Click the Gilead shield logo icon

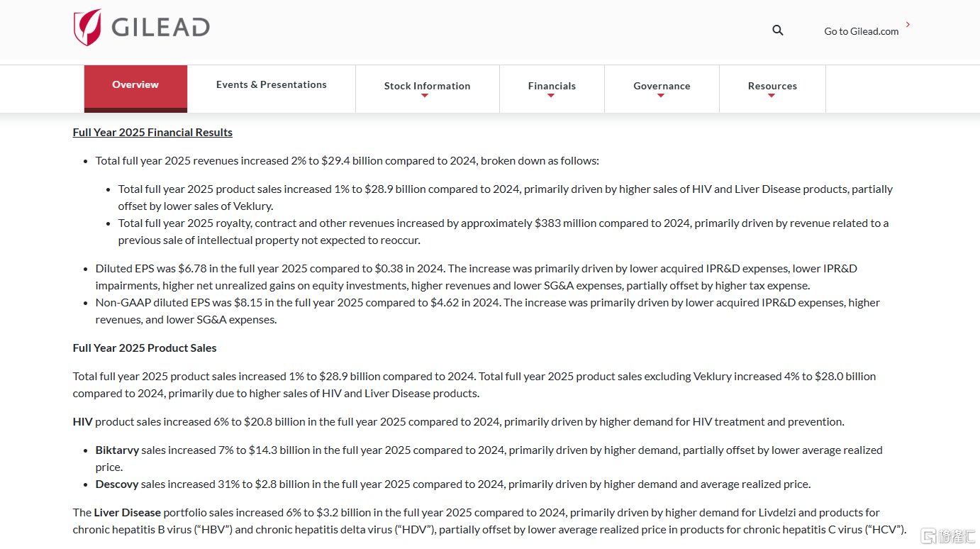coord(88,28)
